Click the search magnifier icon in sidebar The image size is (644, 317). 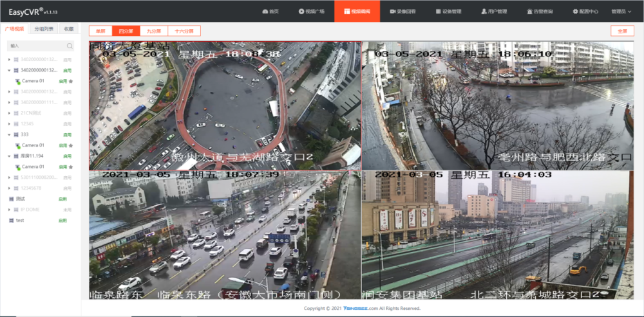(70, 46)
